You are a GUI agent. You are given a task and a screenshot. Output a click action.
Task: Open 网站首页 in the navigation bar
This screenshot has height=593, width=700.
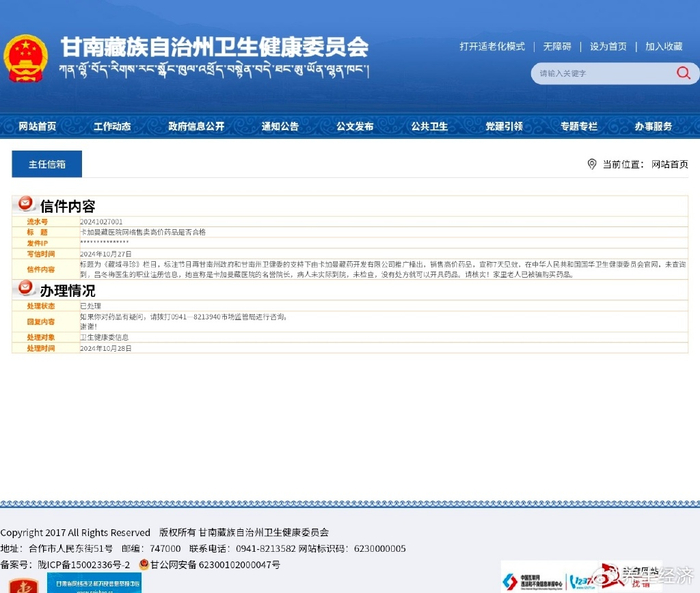click(37, 126)
